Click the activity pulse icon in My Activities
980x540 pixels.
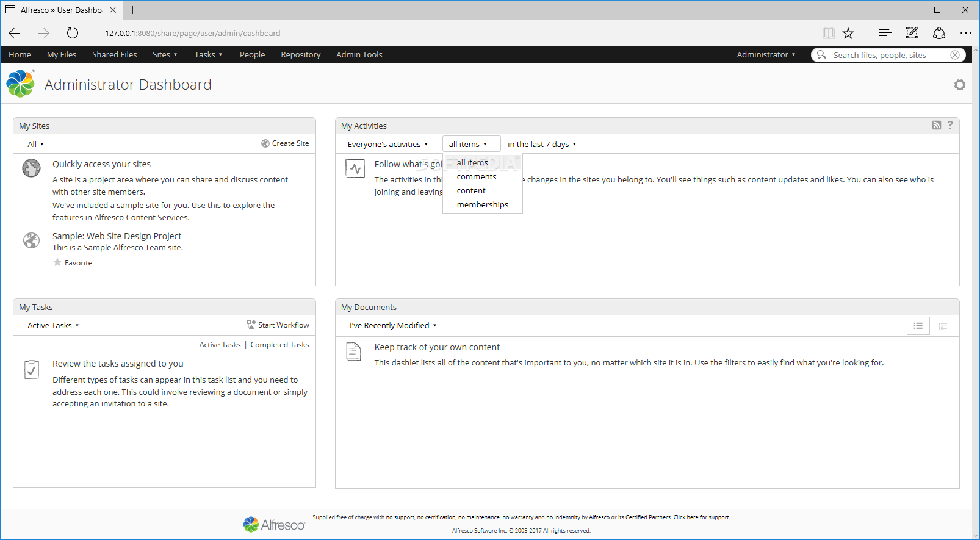355,168
